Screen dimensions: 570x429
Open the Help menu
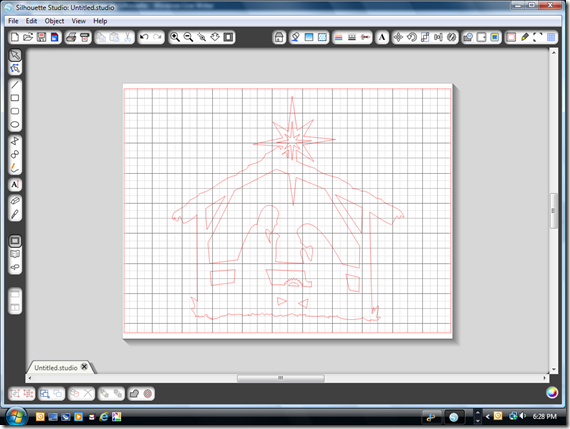[100, 21]
